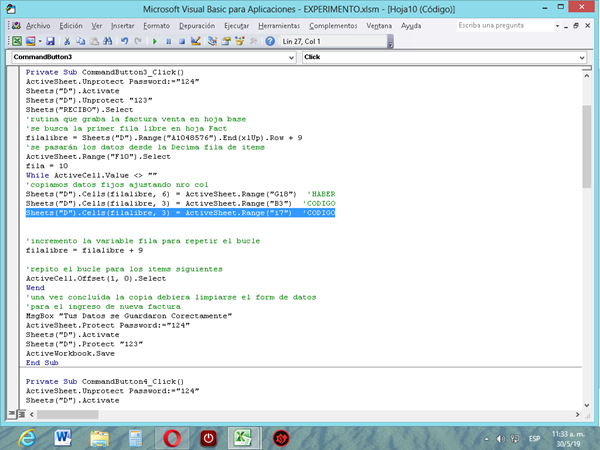Viewport: 600px width, 450px height.
Task: Open the Project Explorer icon
Action: click(214, 41)
